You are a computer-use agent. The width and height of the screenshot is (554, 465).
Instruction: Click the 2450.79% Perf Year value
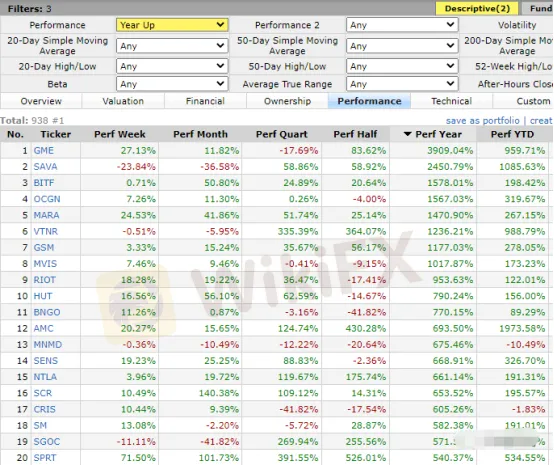click(450, 167)
